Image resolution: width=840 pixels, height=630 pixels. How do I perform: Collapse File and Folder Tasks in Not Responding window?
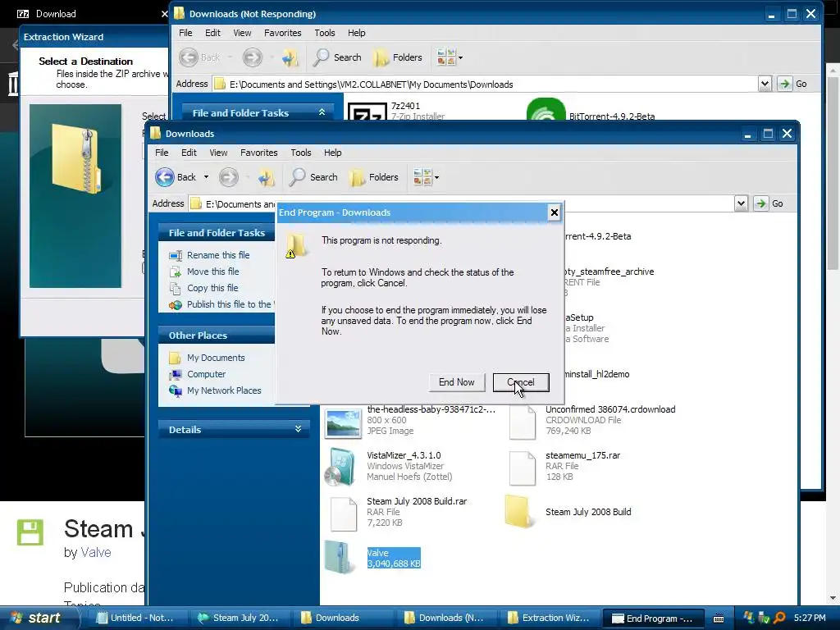point(322,112)
